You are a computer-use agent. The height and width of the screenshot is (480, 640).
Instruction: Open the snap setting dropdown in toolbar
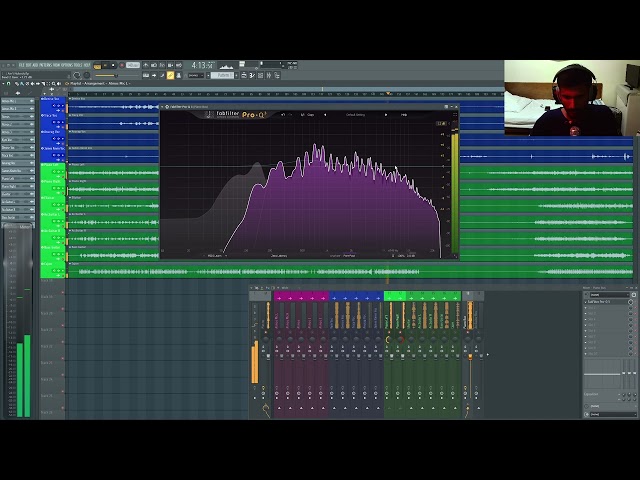198,76
